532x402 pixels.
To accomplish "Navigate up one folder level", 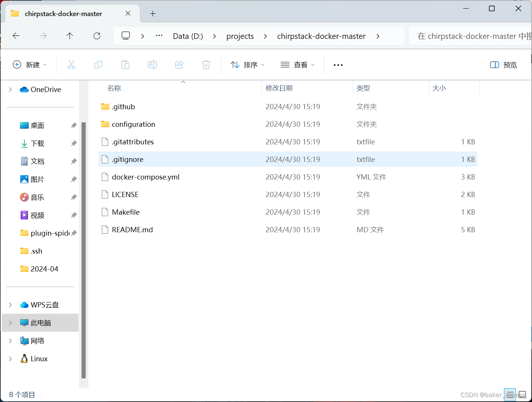I will [x=70, y=36].
